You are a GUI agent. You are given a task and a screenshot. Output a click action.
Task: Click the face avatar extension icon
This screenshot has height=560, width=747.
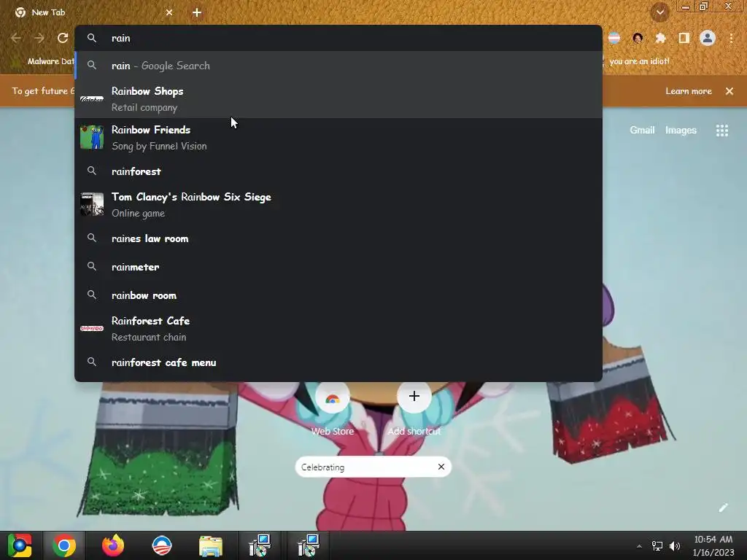point(638,38)
